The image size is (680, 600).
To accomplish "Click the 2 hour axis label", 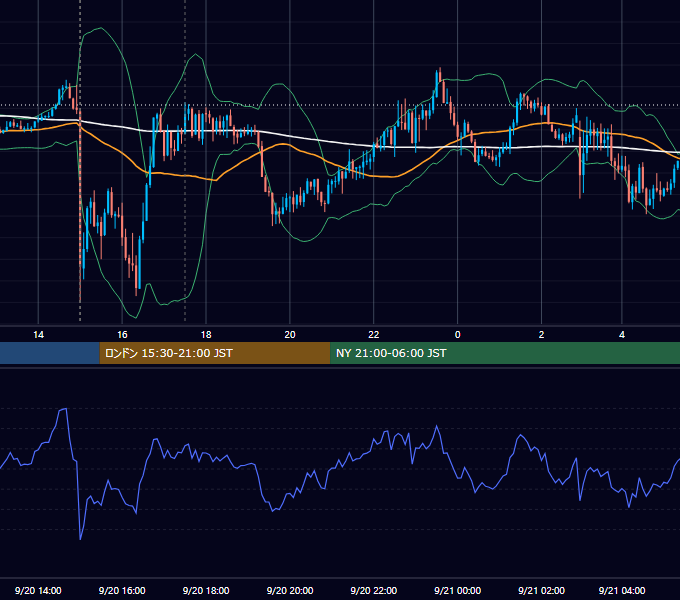I will pos(541,335).
